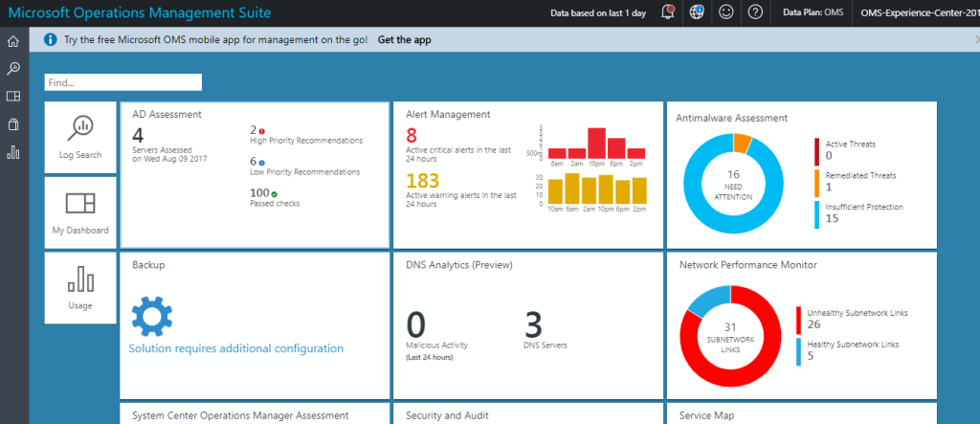The height and width of the screenshot is (424, 980).
Task: Click Data based on last 1 day
Action: click(x=598, y=13)
